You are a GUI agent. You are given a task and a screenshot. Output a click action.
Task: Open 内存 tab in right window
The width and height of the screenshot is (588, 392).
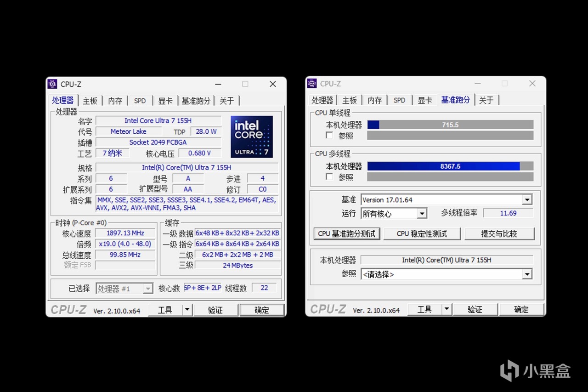coord(375,100)
